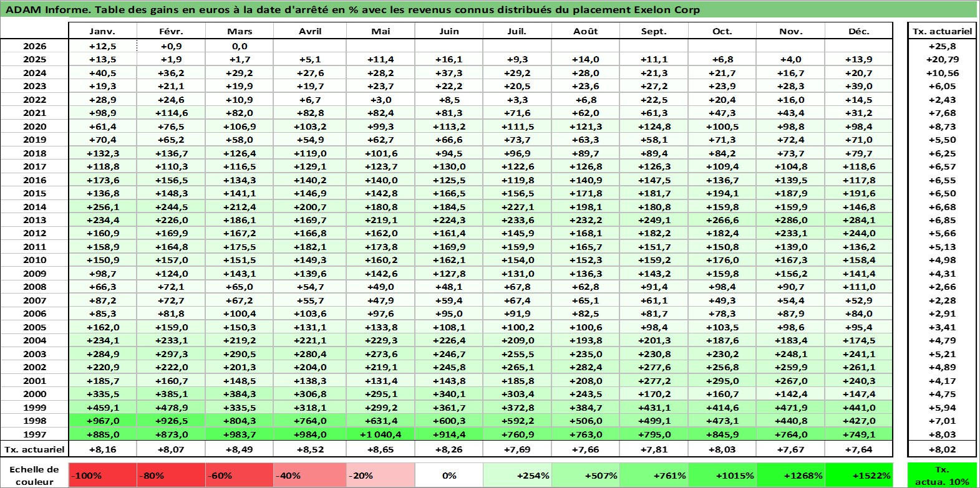Click the '0,0' cell for Mars 2026
This screenshot has height=488, width=980.
[240, 46]
